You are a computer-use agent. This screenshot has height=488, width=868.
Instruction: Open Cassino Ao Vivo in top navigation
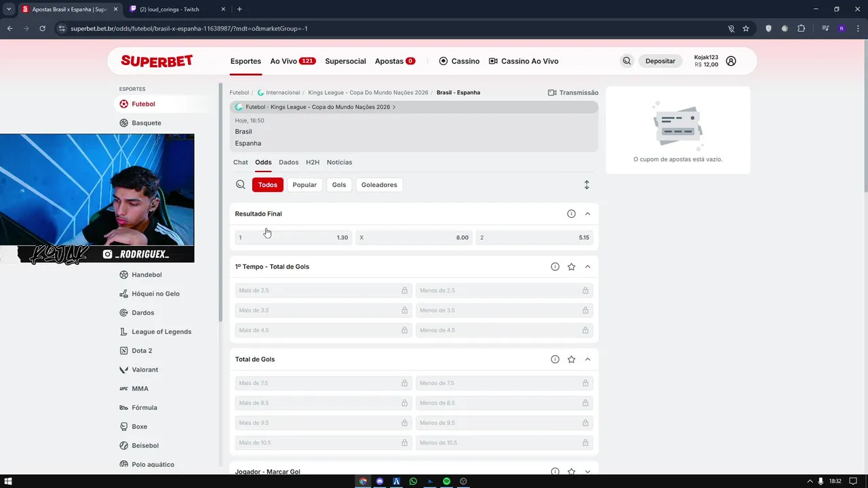pyautogui.click(x=524, y=61)
